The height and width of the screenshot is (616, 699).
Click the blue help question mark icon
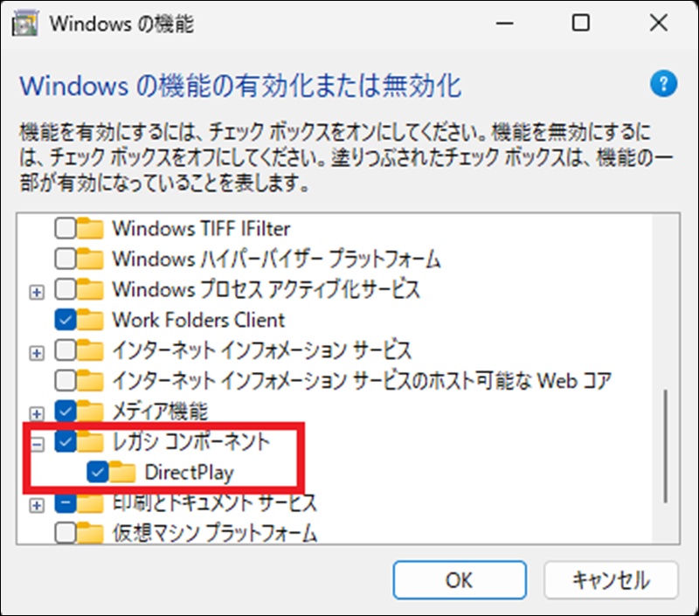664,86
